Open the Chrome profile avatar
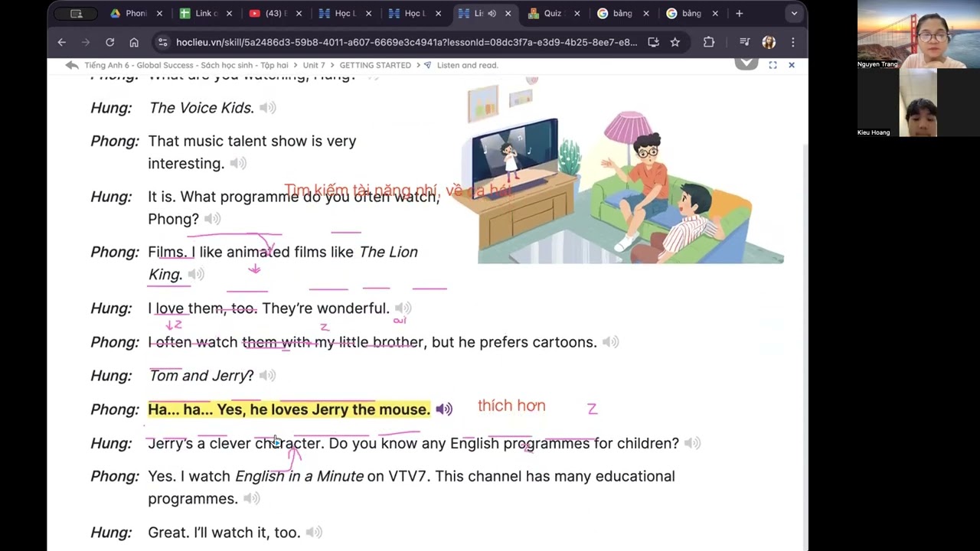 pos(769,42)
